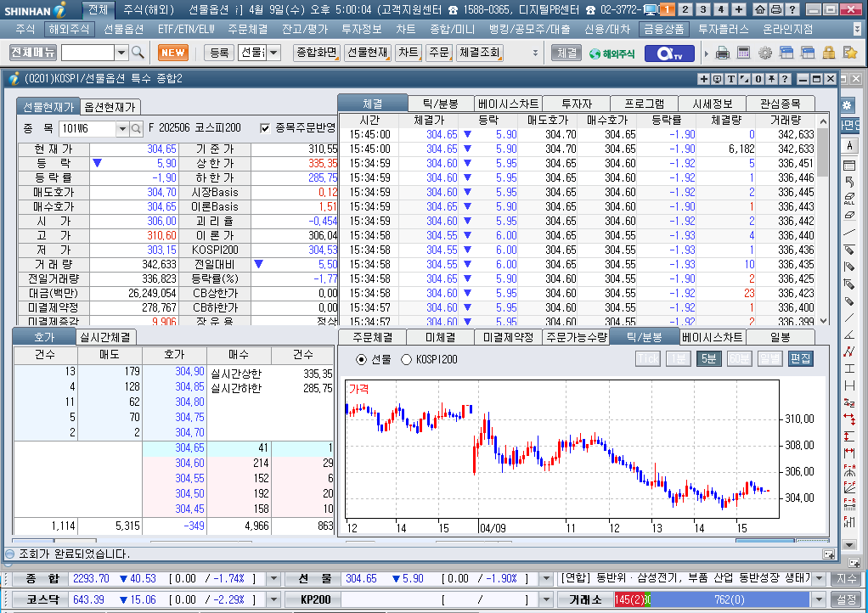
Task: Click the toolbar print screen icon
Action: coord(723,53)
